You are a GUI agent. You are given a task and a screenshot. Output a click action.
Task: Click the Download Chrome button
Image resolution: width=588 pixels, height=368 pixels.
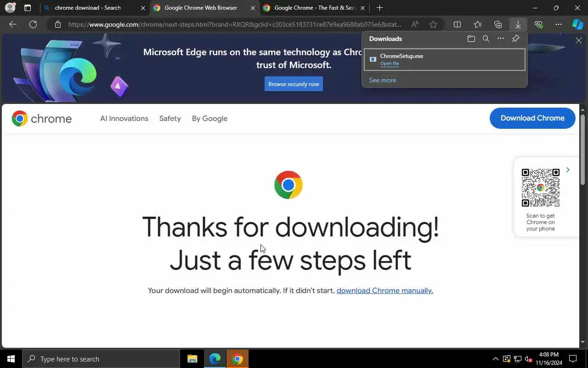click(532, 118)
